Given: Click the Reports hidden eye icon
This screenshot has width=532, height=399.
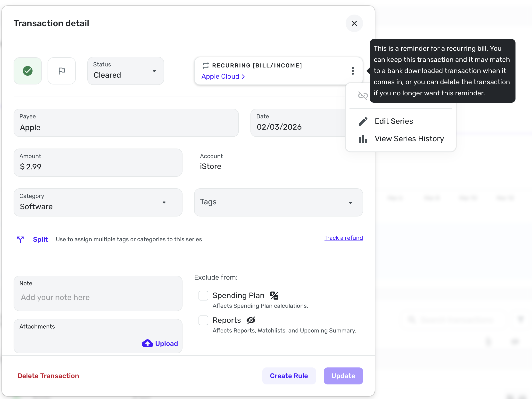Looking at the screenshot, I should (251, 320).
